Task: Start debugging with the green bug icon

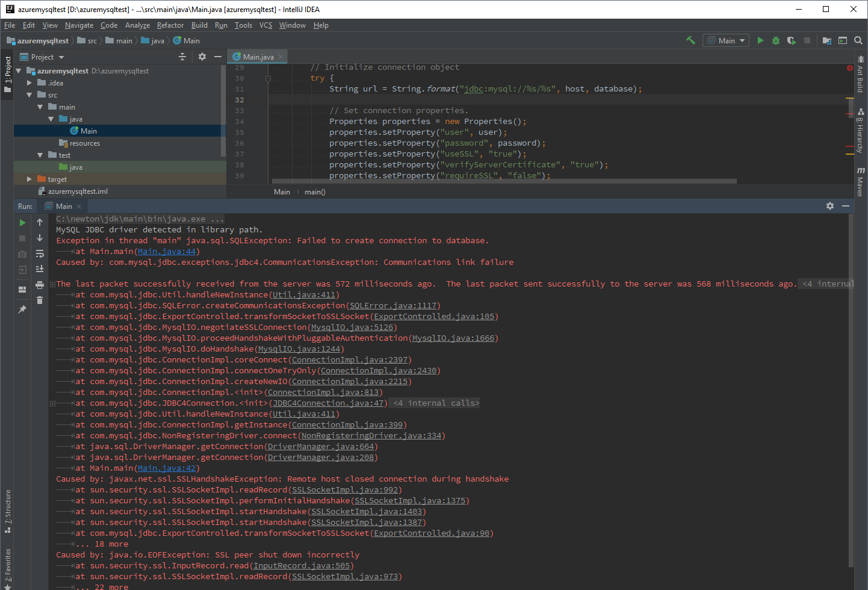Action: pos(776,40)
